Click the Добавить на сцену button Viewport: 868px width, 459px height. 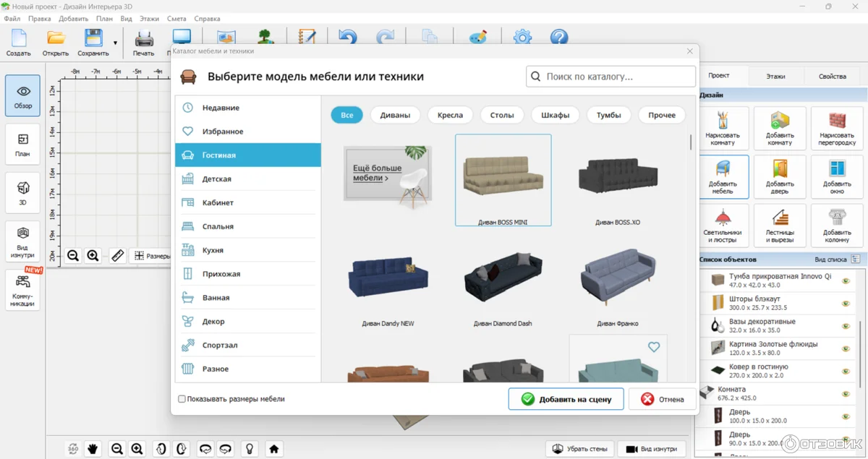pos(566,399)
